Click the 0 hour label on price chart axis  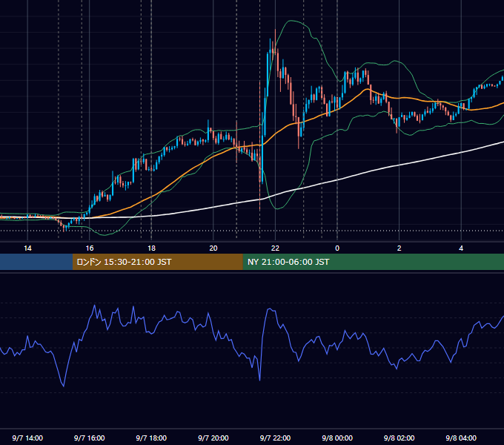pyautogui.click(x=337, y=248)
